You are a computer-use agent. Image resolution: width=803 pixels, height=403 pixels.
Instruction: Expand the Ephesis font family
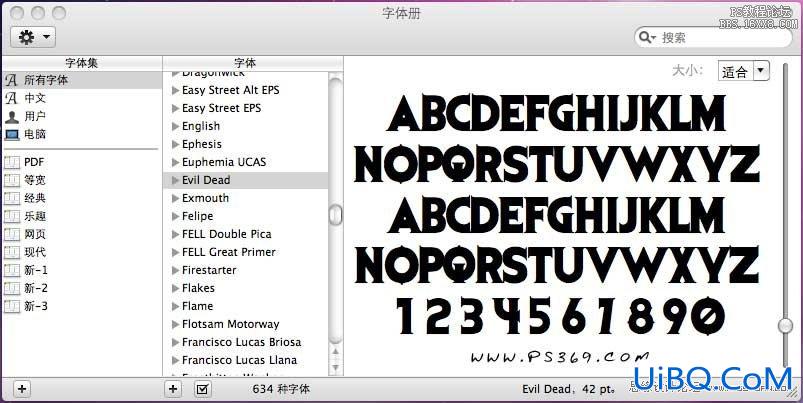pos(175,144)
